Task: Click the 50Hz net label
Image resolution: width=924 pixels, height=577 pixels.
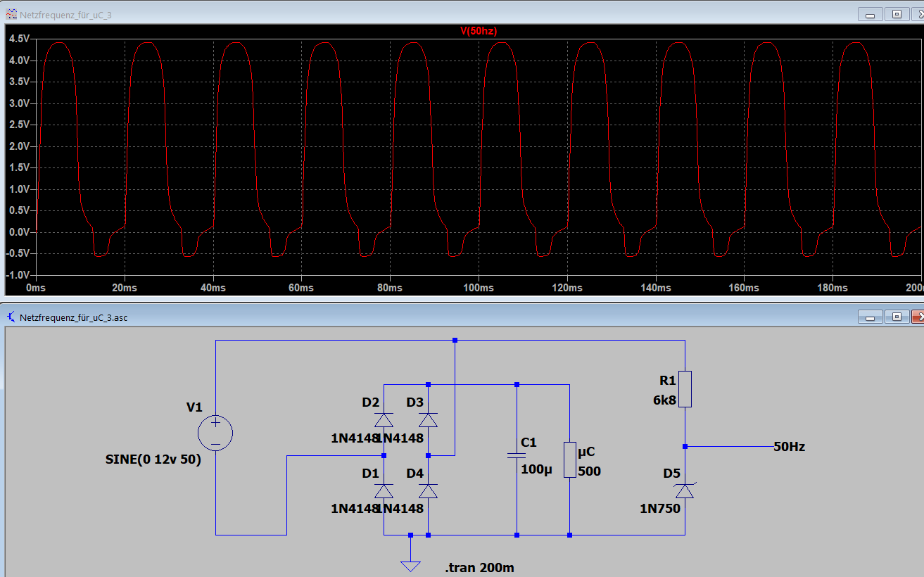Action: coord(789,447)
